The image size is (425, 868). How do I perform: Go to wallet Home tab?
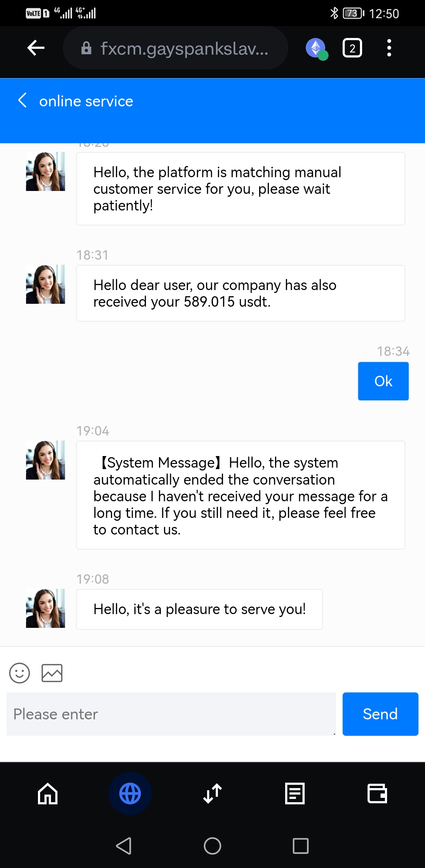click(x=48, y=793)
